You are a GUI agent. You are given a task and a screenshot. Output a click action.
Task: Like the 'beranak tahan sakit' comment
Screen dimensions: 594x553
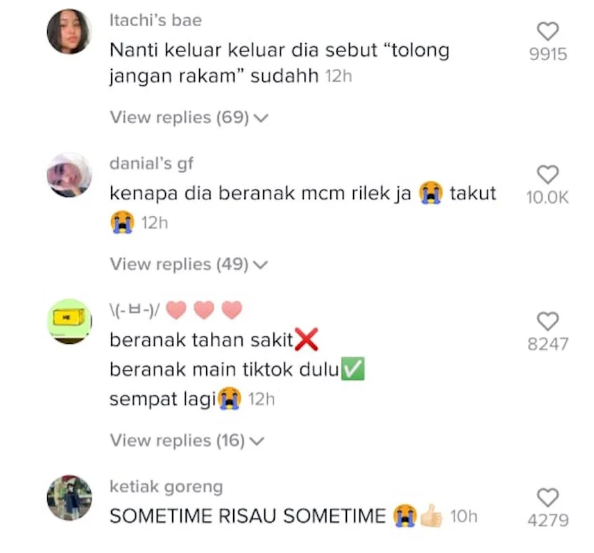click(x=548, y=321)
